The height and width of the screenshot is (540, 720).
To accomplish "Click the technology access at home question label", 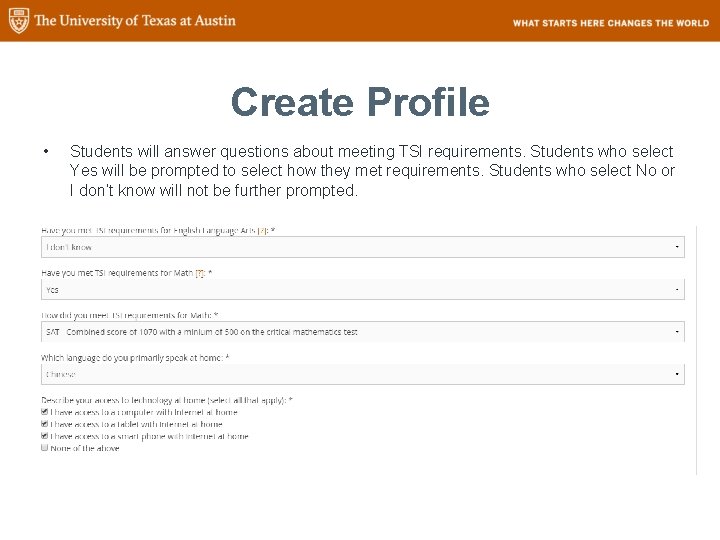I will click(167, 400).
